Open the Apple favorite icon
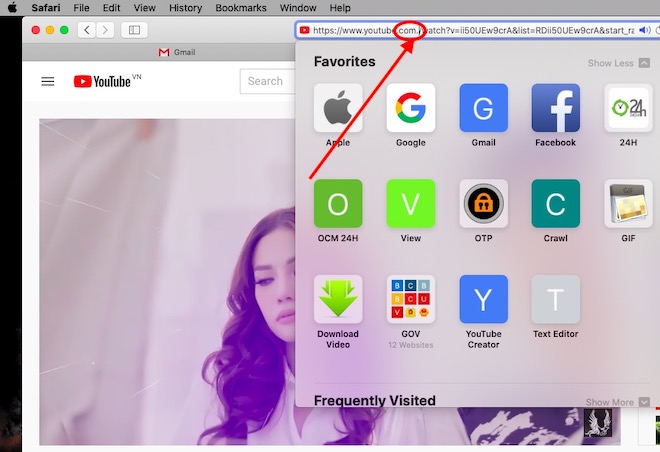 pos(338,108)
